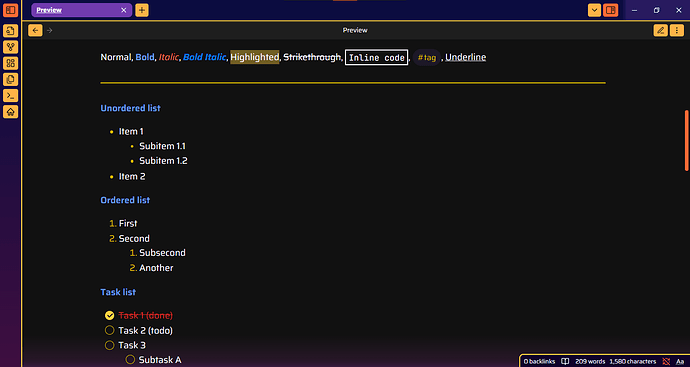Tick the Task 3 checkbox
Viewport: 690px width, 367px height.
coord(110,345)
